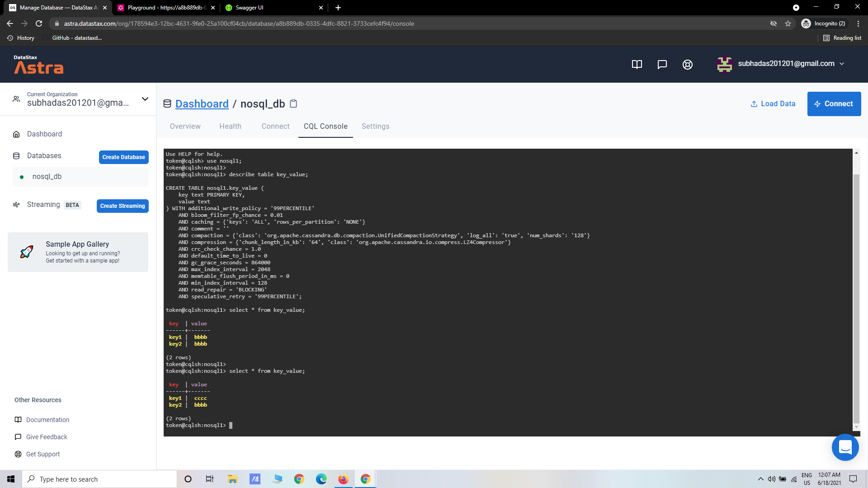Copy database name using the clipboard icon
Screen dimensions: 868x488
coord(293,103)
